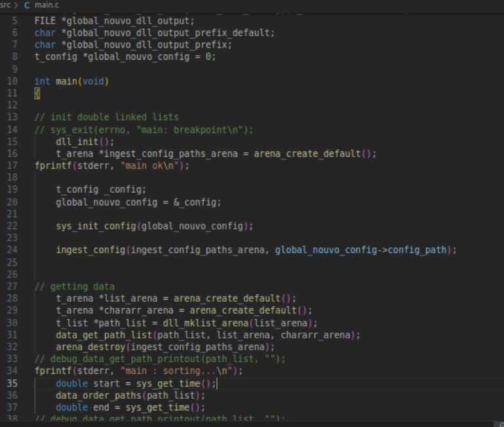
Task: Click 't_config _config;' line
Action: 101,190
